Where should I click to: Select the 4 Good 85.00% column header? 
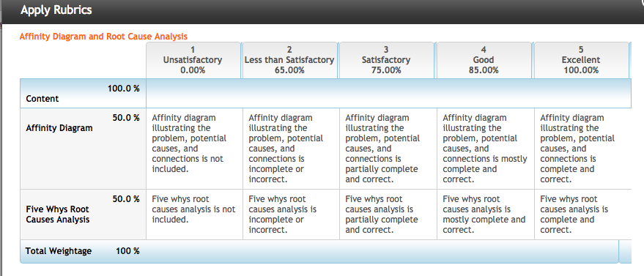tap(484, 60)
